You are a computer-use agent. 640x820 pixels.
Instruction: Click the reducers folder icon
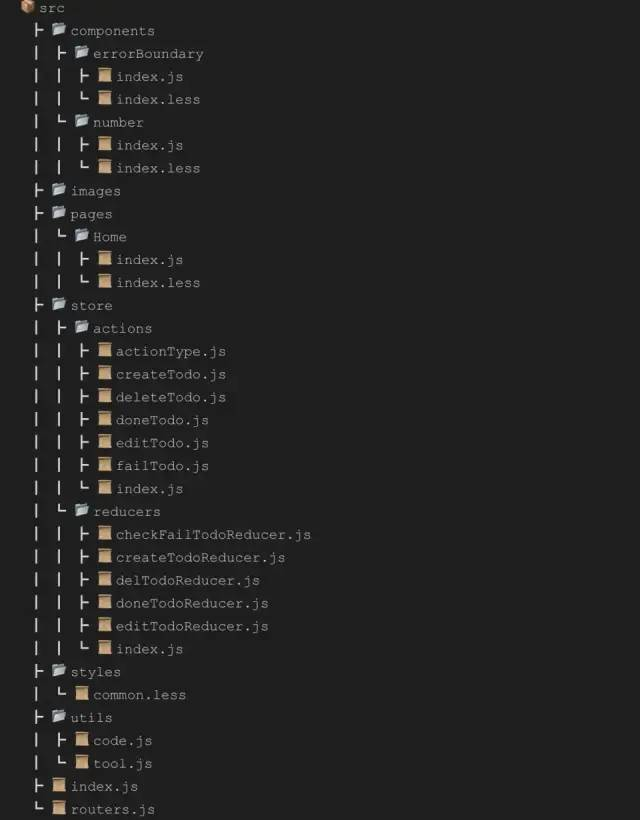82,510
